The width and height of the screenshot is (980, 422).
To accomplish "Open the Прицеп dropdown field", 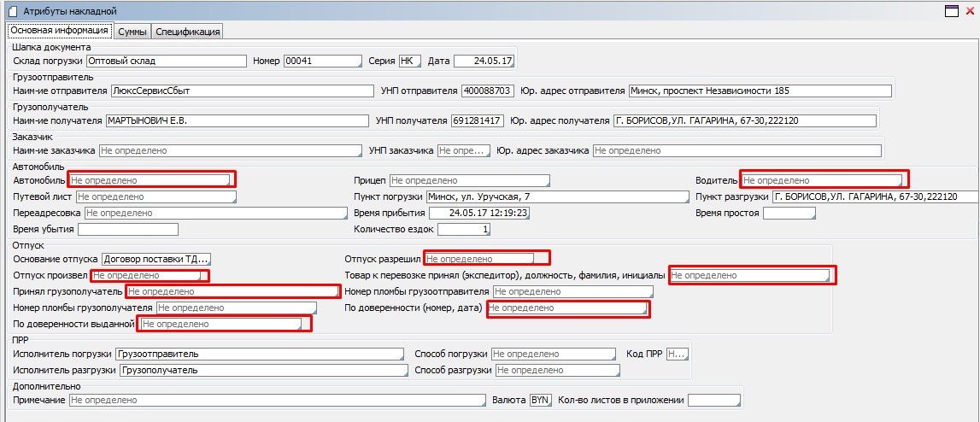I will pos(468,180).
